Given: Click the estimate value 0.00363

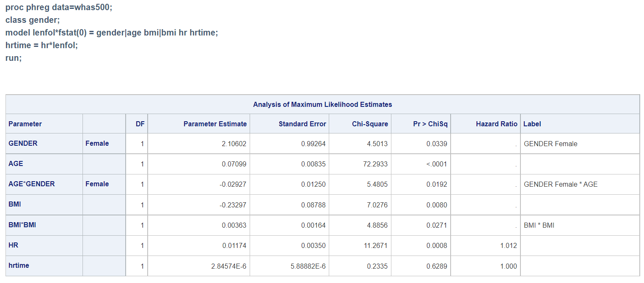Looking at the screenshot, I should [234, 225].
